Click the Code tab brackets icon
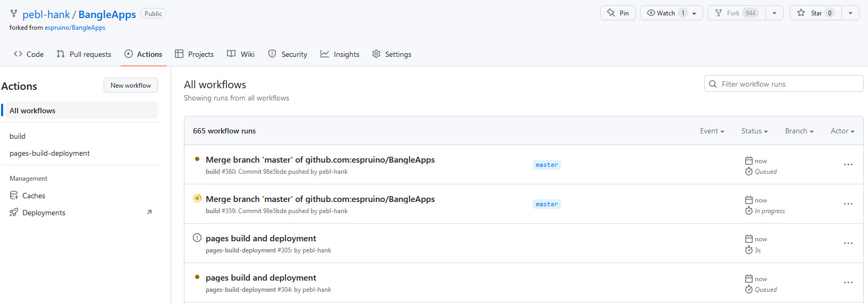Screen dimensions: 868x304 point(18,54)
